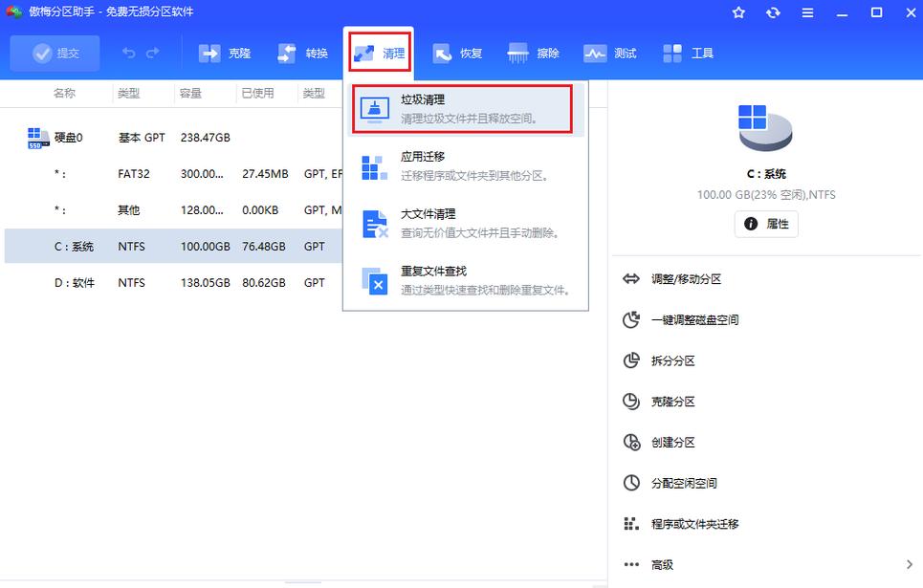Open the 工具 (Tools) toolbar icon
This screenshot has width=923, height=588.
coord(687,53)
